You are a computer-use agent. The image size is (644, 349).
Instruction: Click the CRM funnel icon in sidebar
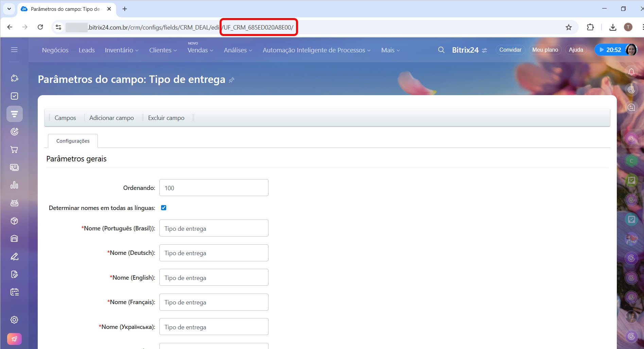[x=14, y=114]
